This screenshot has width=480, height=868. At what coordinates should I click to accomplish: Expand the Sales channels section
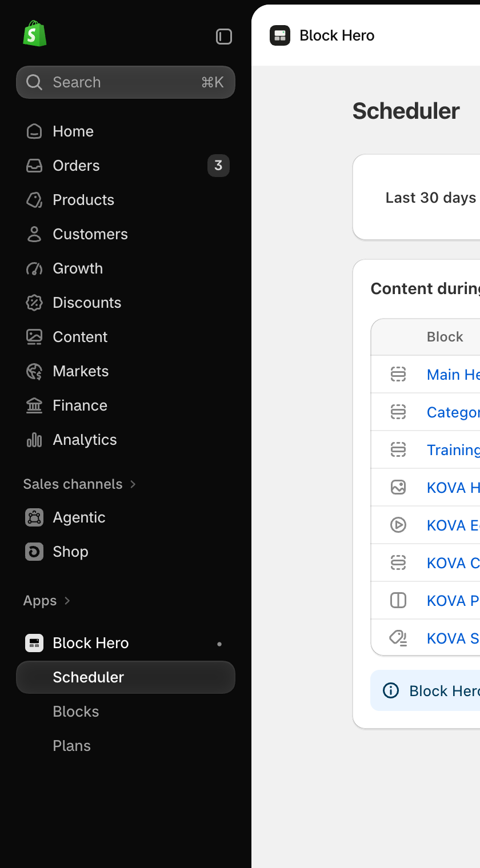(80, 484)
